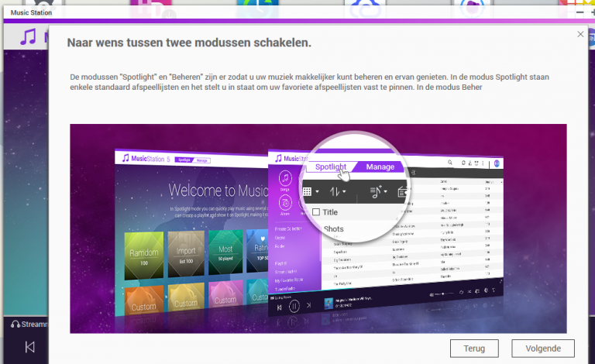Click the radio icon in magnified toolbar
Viewport: 595px width, 364px height.
tap(402, 192)
